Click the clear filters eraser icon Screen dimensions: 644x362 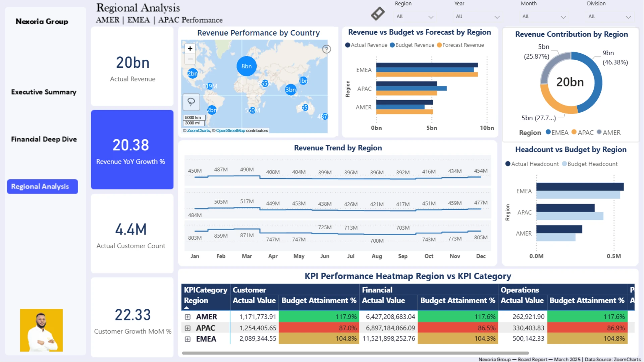tap(378, 14)
